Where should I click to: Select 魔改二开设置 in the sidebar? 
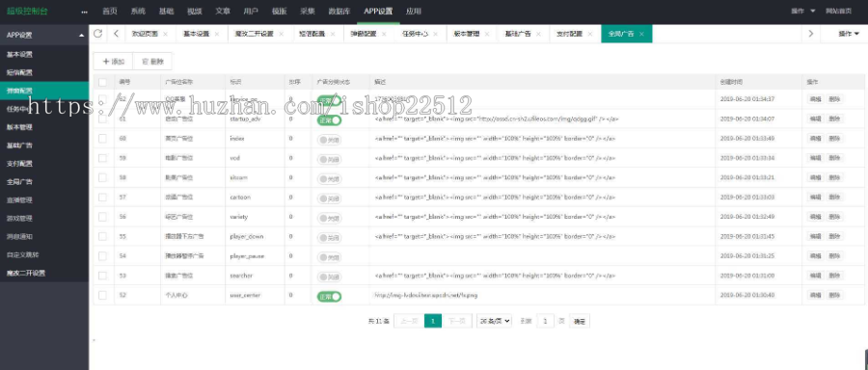tap(44, 273)
